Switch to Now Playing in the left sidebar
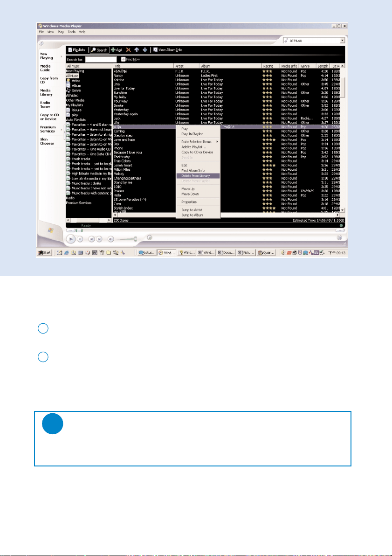Image resolution: width=392 pixels, height=556 pixels. pyautogui.click(x=47, y=56)
